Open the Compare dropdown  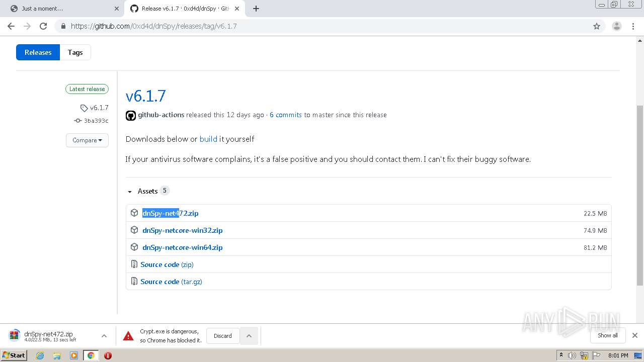click(x=87, y=140)
